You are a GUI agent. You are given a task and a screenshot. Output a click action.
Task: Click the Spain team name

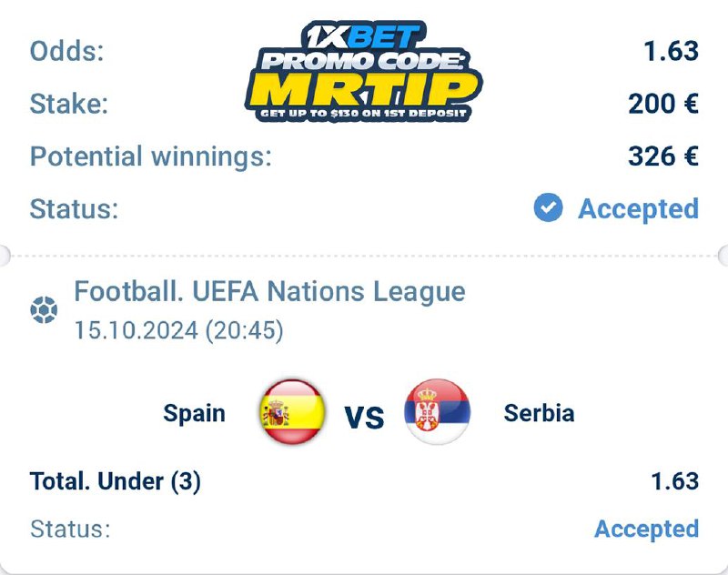[x=194, y=413]
